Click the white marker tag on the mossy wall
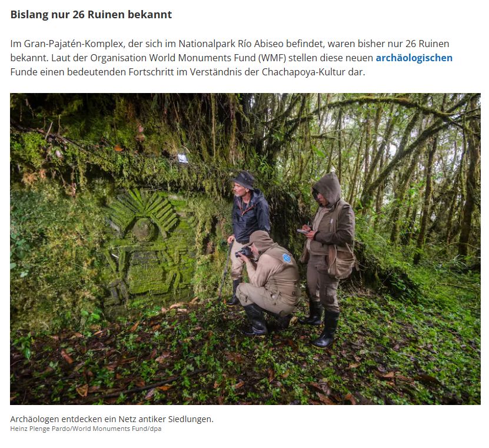The width and height of the screenshot is (489, 448). click(x=182, y=158)
